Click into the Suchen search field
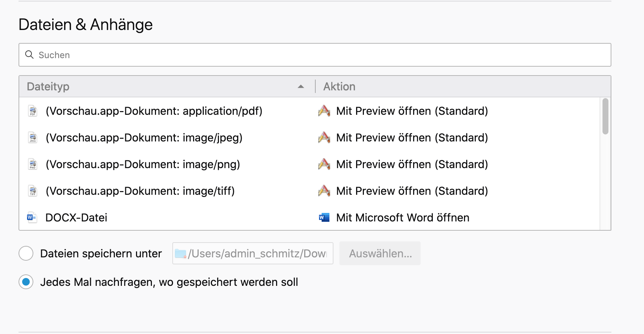The height and width of the screenshot is (334, 644). (319, 55)
